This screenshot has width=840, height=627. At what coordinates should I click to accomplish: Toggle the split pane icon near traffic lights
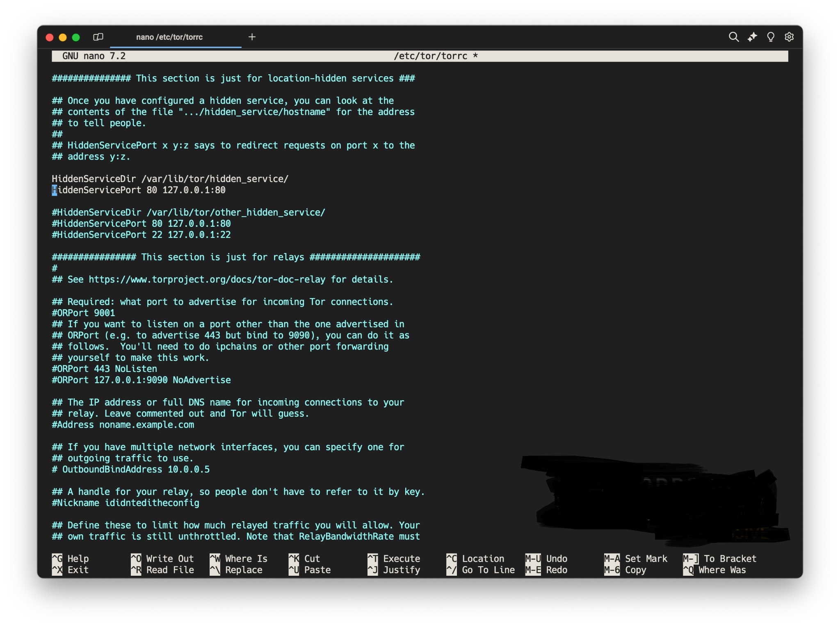(98, 37)
